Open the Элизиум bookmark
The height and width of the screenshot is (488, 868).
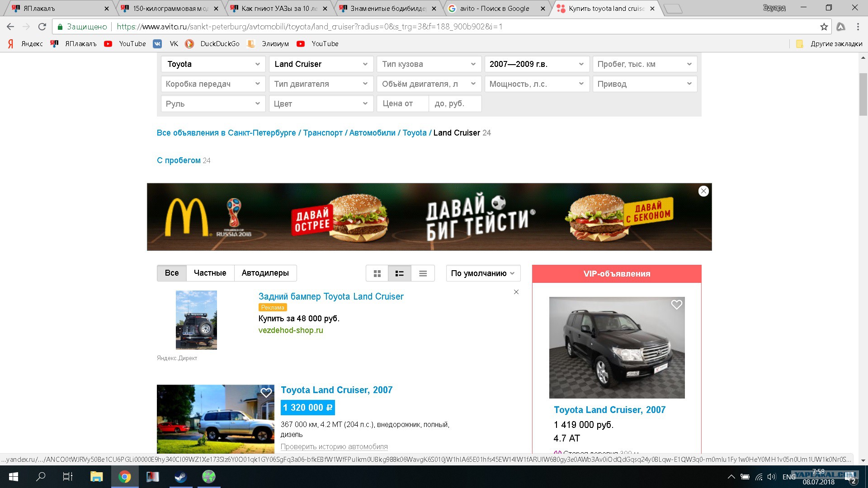pos(268,44)
